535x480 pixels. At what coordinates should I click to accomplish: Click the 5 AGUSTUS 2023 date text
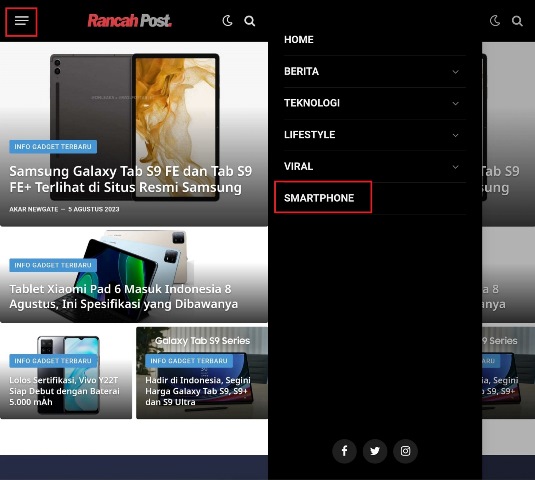[x=94, y=209]
